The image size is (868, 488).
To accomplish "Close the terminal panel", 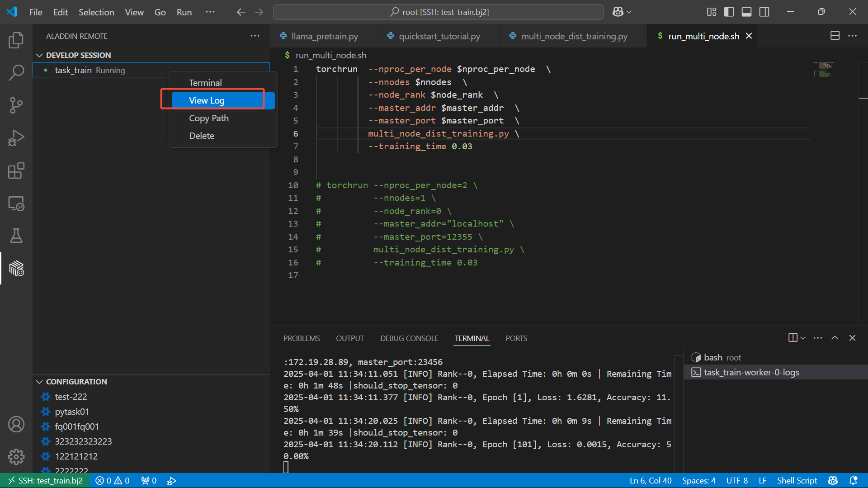I will click(852, 338).
